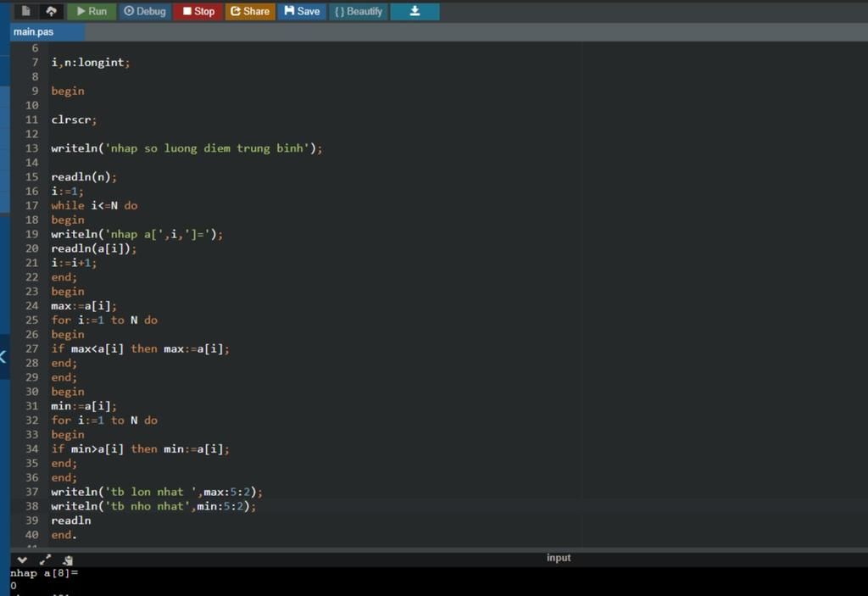The image size is (868, 596).
Task: Expand the console to fullscreen
Action: coord(45,560)
